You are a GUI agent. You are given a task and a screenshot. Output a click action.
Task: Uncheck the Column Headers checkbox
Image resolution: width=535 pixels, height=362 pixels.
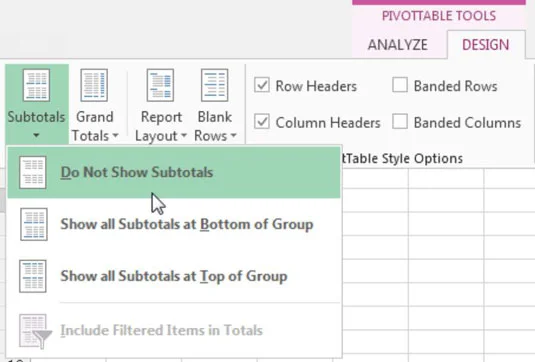pyautogui.click(x=262, y=122)
